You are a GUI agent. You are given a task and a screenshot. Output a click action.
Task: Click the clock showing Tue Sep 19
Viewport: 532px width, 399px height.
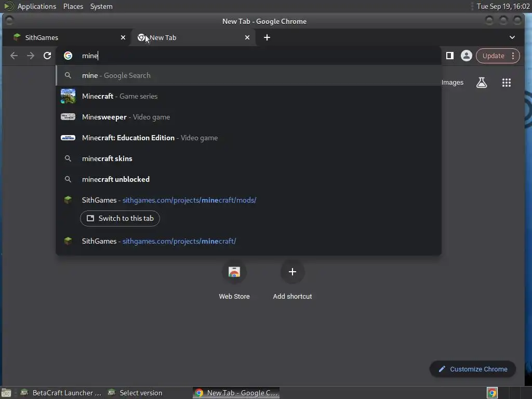click(503, 6)
